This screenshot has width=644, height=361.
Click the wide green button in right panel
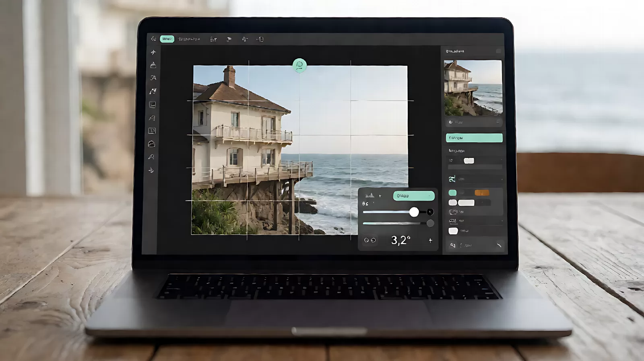[x=474, y=138]
